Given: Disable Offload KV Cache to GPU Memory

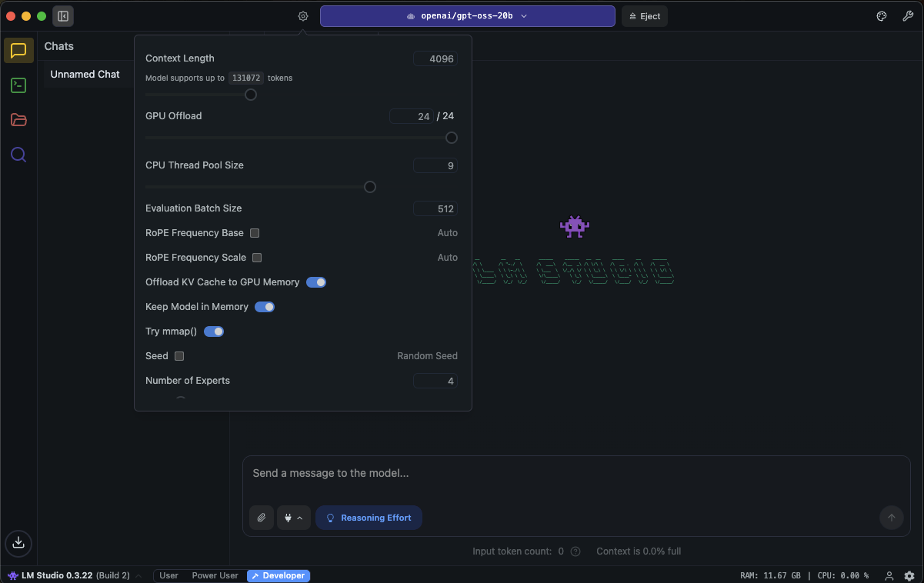Looking at the screenshot, I should click(x=316, y=282).
